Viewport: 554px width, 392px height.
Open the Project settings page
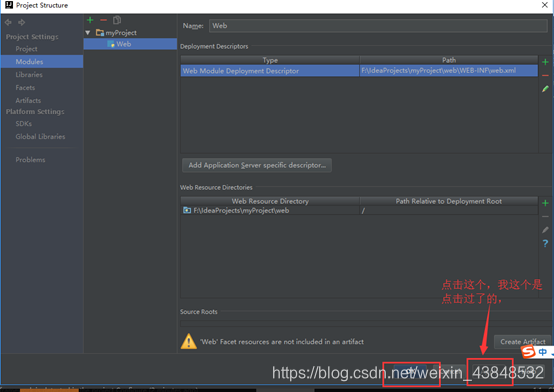[26, 49]
